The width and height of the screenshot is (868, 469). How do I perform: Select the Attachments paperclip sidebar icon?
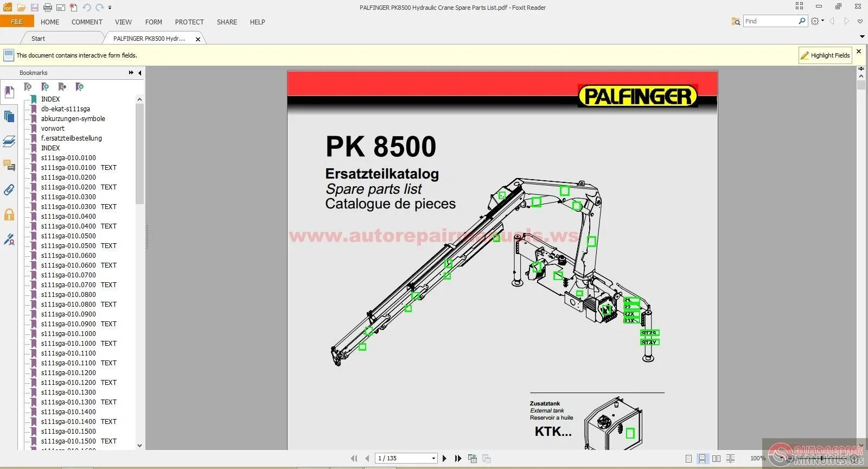pos(9,190)
